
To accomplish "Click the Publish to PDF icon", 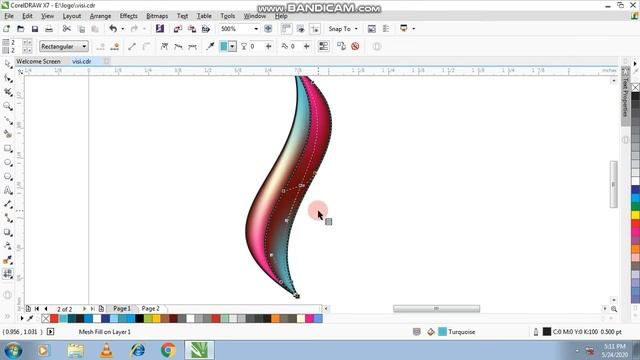I will point(206,29).
